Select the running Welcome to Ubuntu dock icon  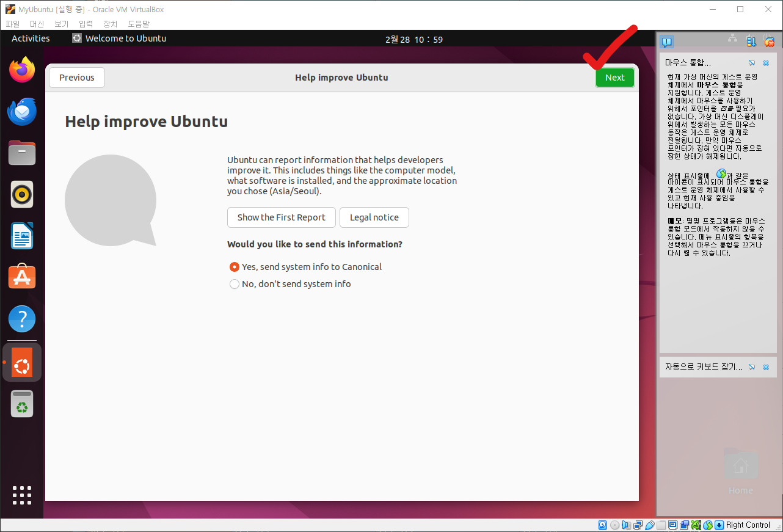22,362
